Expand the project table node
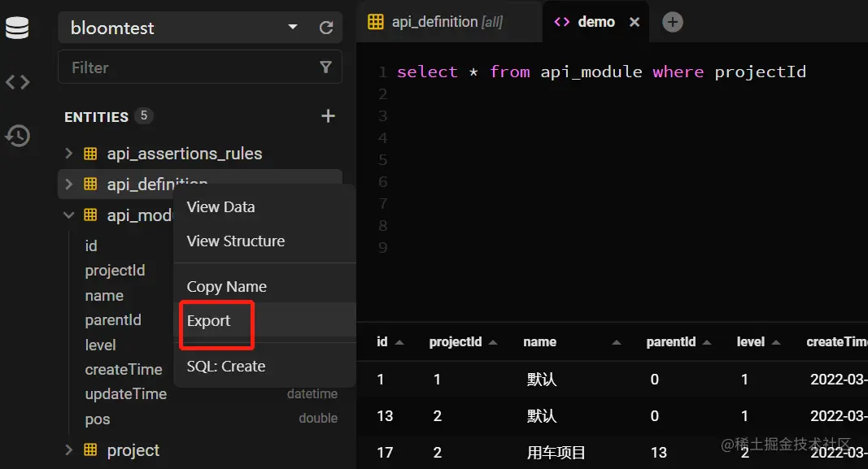This screenshot has height=469, width=868. 68,449
